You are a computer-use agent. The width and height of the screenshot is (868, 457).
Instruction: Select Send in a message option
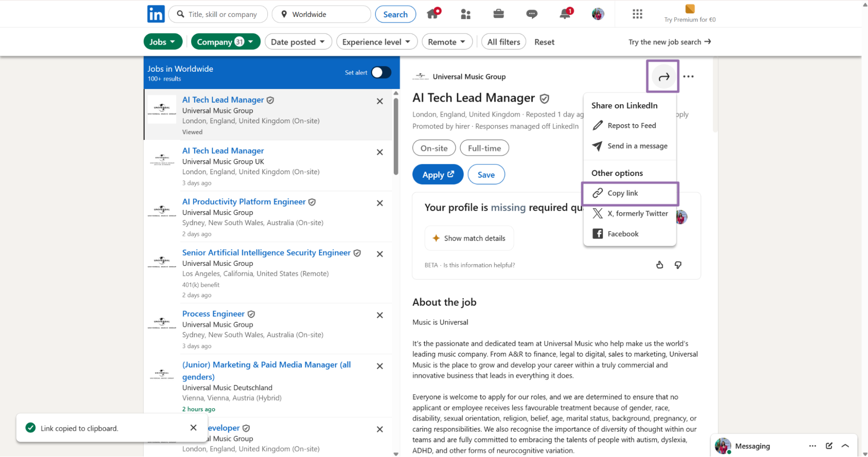(x=630, y=146)
